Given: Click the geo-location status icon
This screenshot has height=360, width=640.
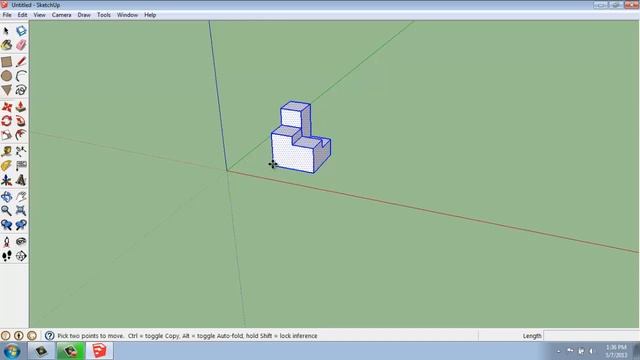Looking at the screenshot, I should (x=5, y=336).
